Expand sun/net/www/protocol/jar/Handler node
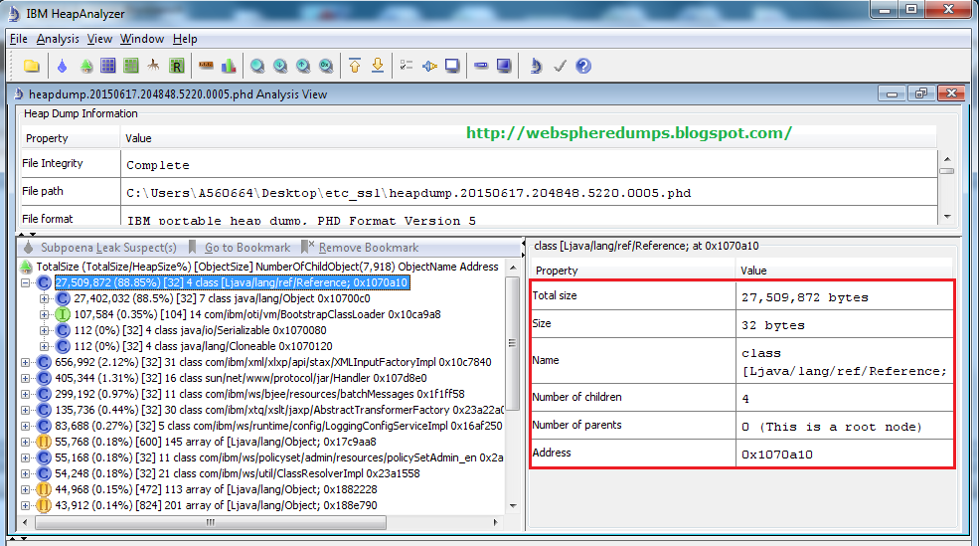This screenshot has width=980, height=546. (25, 378)
